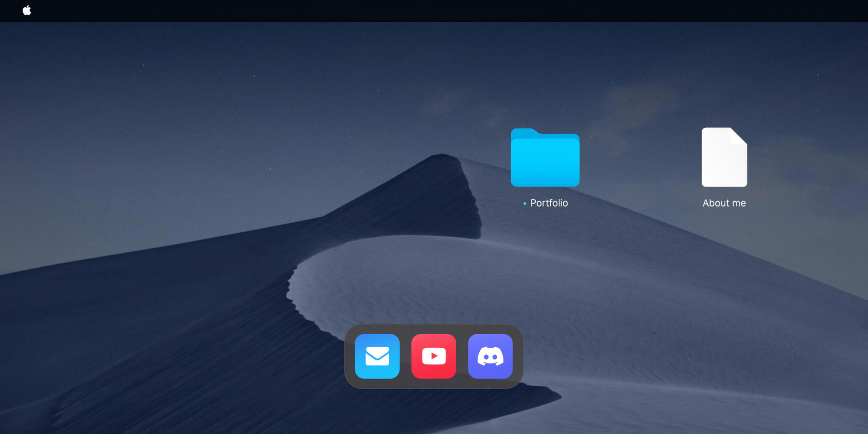This screenshot has width=868, height=434.
Task: Launch the Mail app from dock
Action: (377, 356)
